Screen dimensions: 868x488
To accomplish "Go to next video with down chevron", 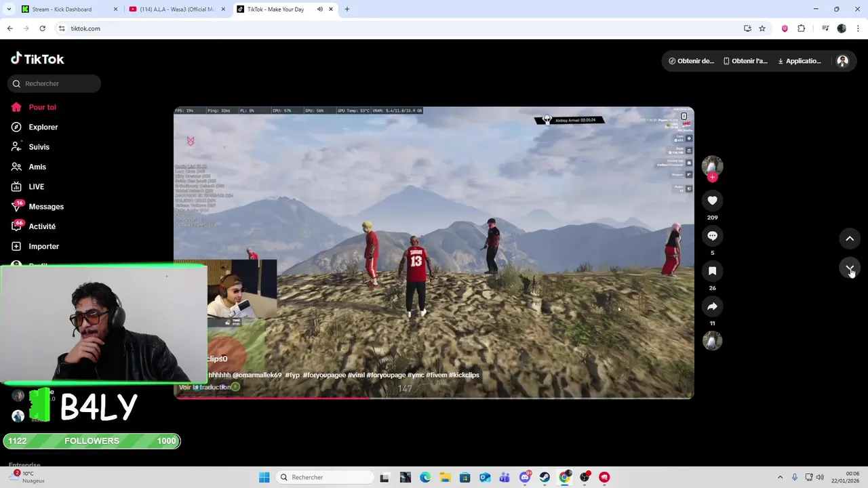I will pos(850,268).
